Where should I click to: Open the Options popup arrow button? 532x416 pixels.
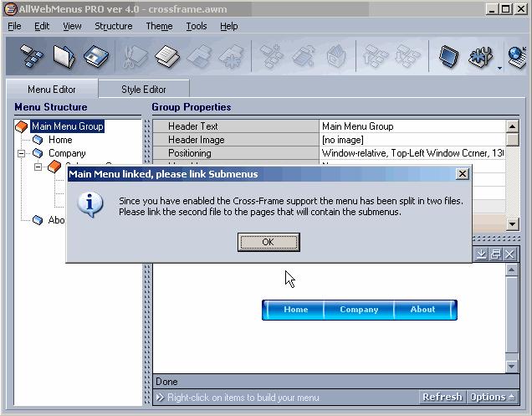pos(493,397)
